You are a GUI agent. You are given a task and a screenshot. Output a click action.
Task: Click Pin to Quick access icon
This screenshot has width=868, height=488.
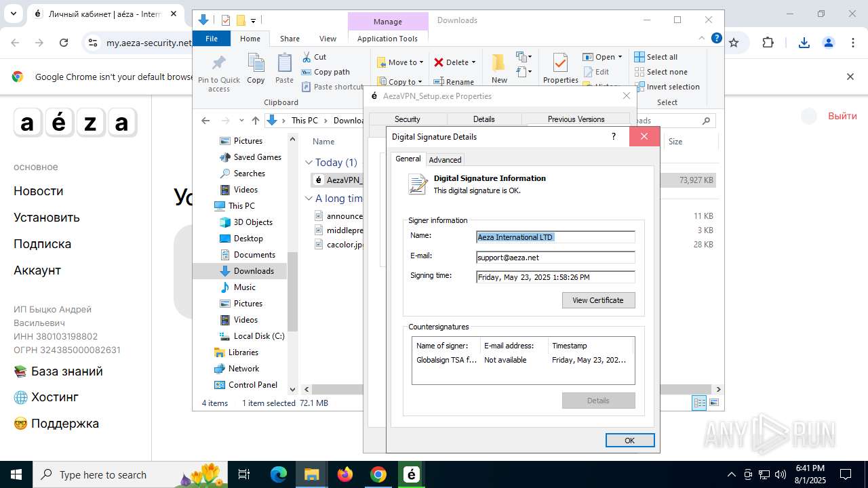[x=219, y=73]
